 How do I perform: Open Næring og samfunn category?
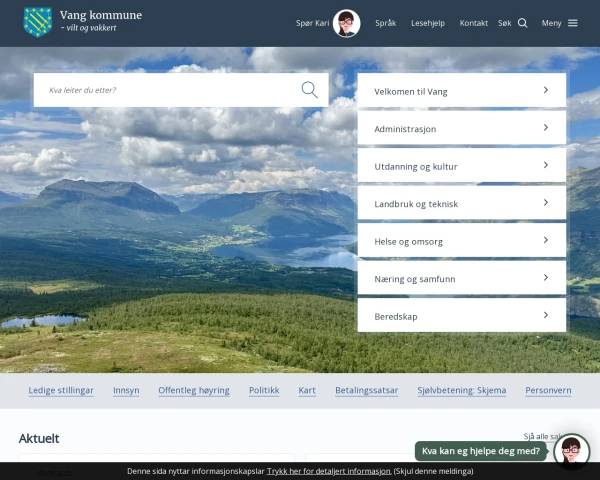pyautogui.click(x=461, y=278)
